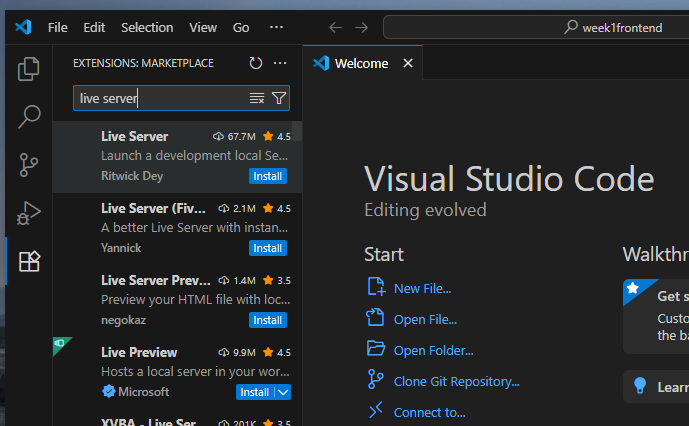Open the Explorer view in activity bar
The width and height of the screenshot is (689, 426).
pyautogui.click(x=29, y=69)
